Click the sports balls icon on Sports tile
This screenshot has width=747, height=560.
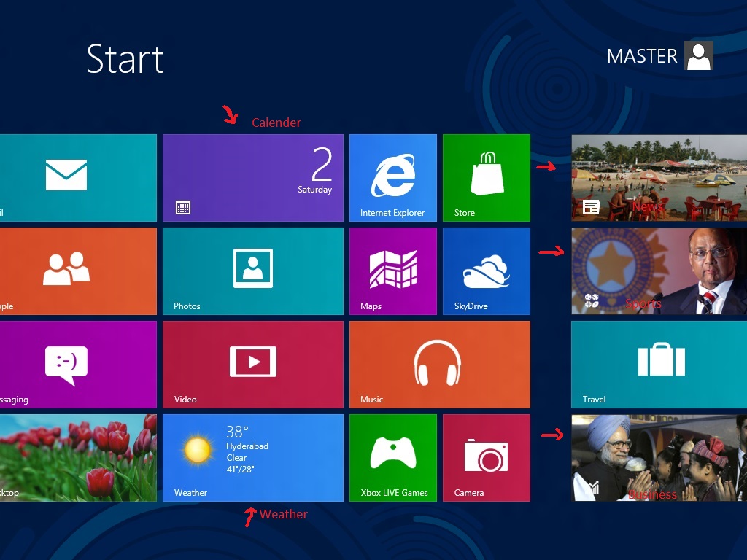coord(592,300)
